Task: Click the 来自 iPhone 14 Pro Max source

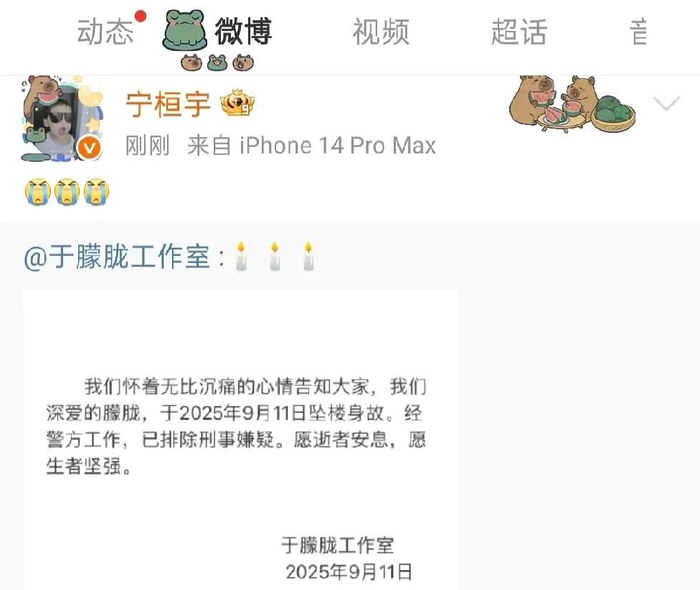Action: click(311, 146)
